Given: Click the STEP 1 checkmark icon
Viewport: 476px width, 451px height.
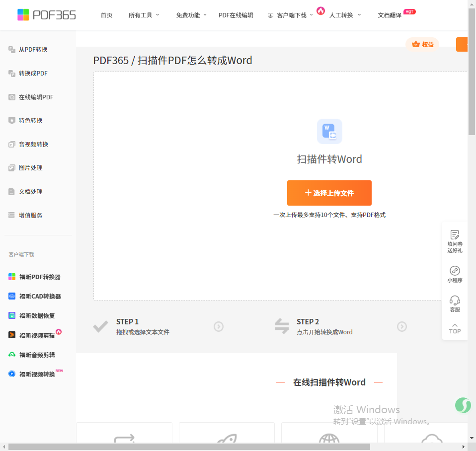Looking at the screenshot, I should click(x=100, y=326).
